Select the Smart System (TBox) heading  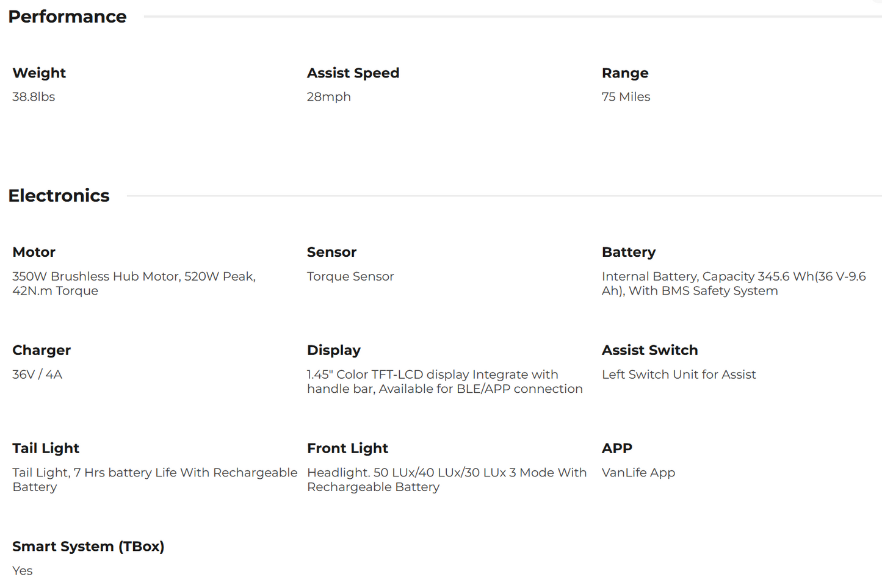click(x=89, y=547)
